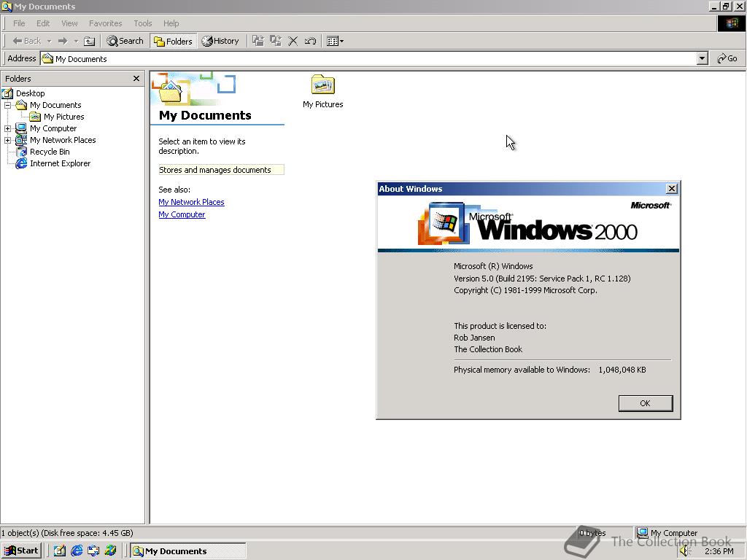The width and height of the screenshot is (747, 560).
Task: Launch Internet Explorer from quick launch
Action: (x=77, y=551)
